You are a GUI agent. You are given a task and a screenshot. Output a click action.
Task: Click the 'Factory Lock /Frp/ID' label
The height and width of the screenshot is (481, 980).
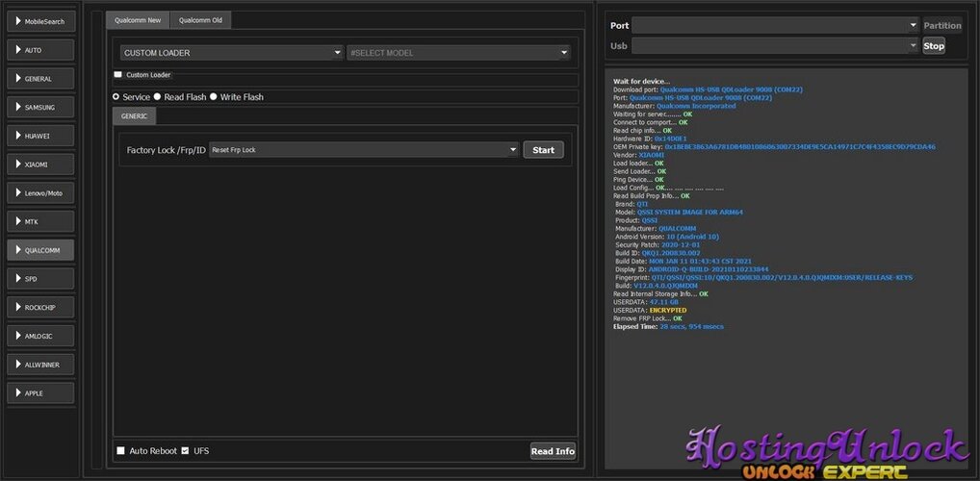(167, 150)
